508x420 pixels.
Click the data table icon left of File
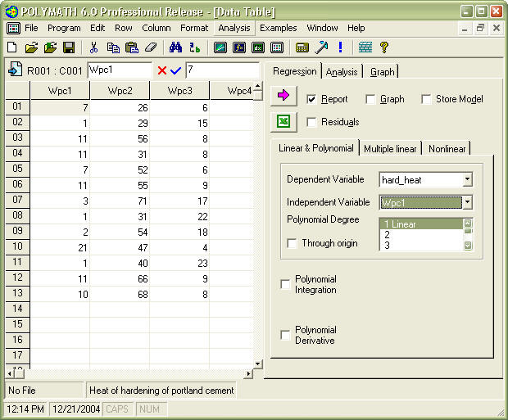pyautogui.click(x=13, y=29)
